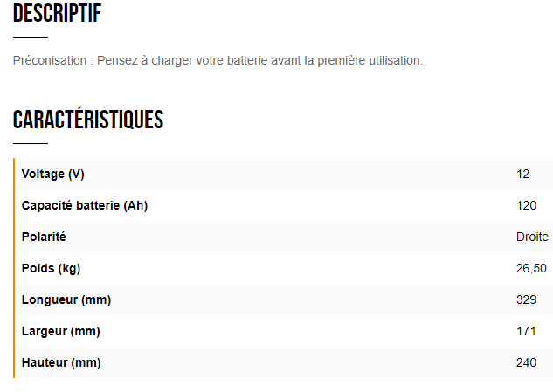Click the orange bar beside the table
This screenshot has height=392, width=553.
pos(14,268)
